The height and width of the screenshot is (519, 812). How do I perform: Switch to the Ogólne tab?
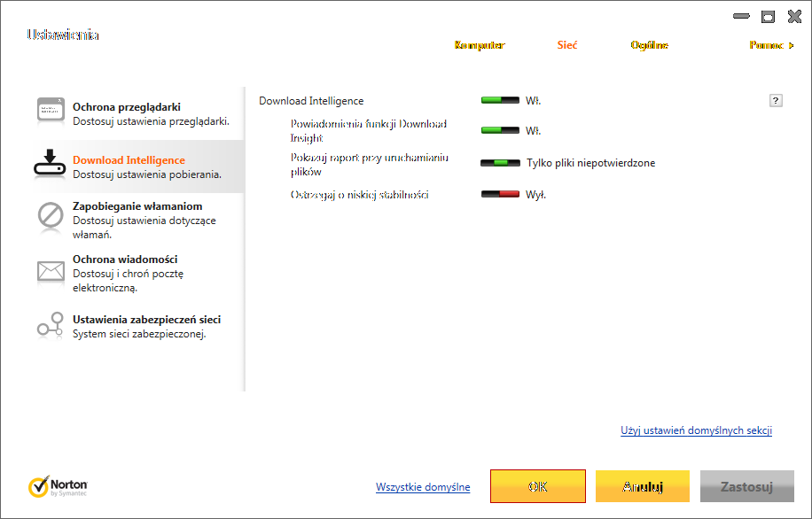(x=650, y=45)
